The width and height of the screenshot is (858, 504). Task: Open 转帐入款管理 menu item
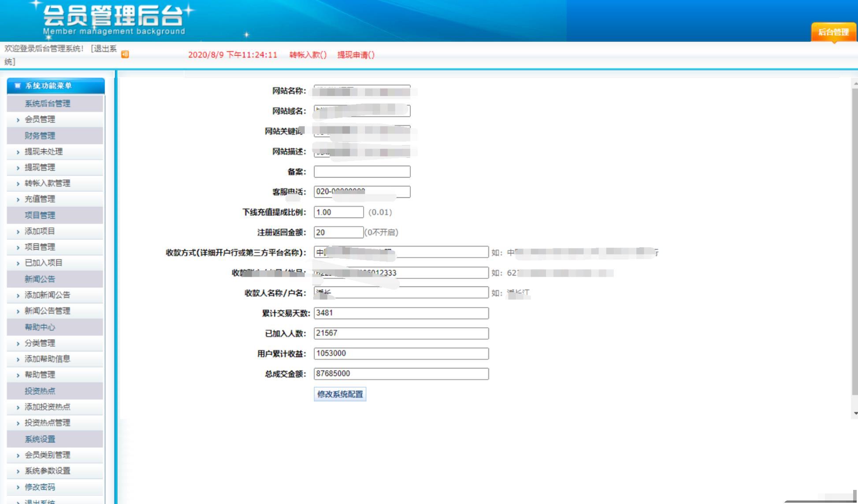tap(47, 183)
